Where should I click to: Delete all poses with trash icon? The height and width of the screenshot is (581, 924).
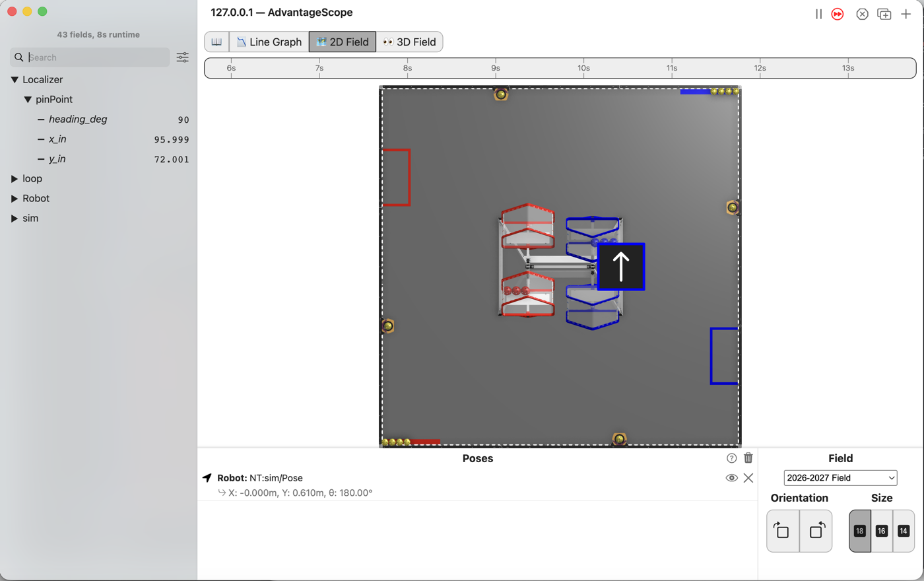pos(748,458)
